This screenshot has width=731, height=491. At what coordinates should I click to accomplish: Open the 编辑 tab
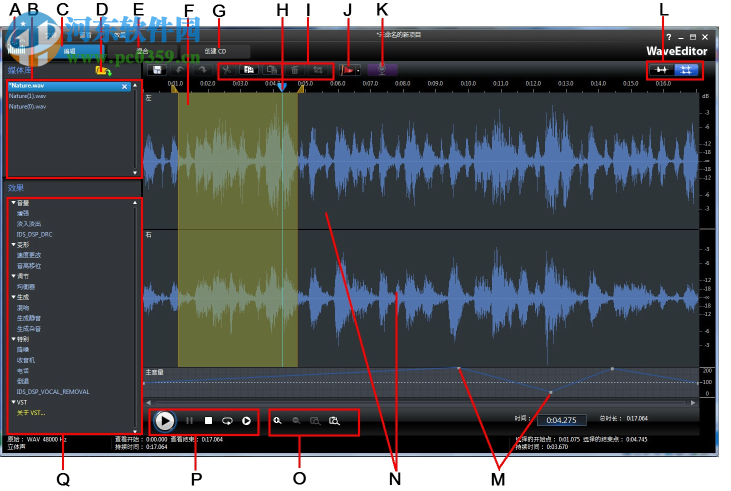tap(70, 51)
